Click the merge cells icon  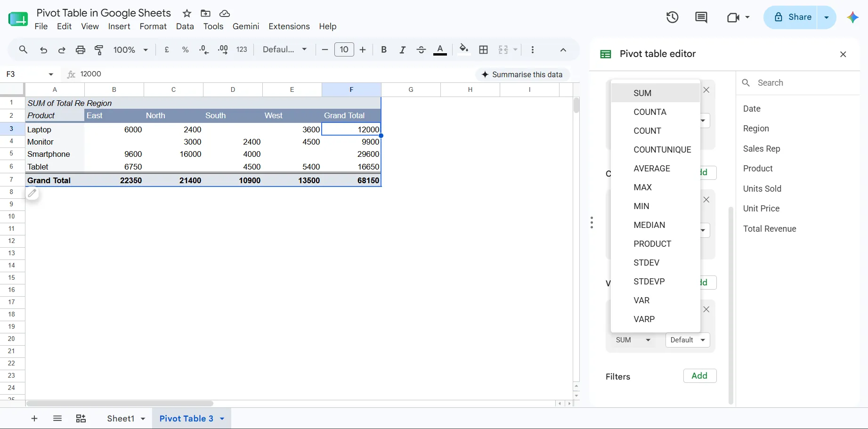[x=503, y=49]
